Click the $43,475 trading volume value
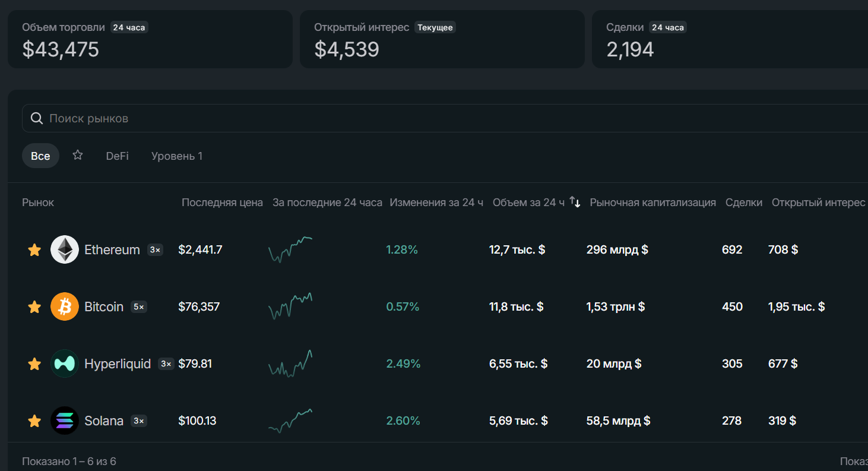 [x=61, y=49]
